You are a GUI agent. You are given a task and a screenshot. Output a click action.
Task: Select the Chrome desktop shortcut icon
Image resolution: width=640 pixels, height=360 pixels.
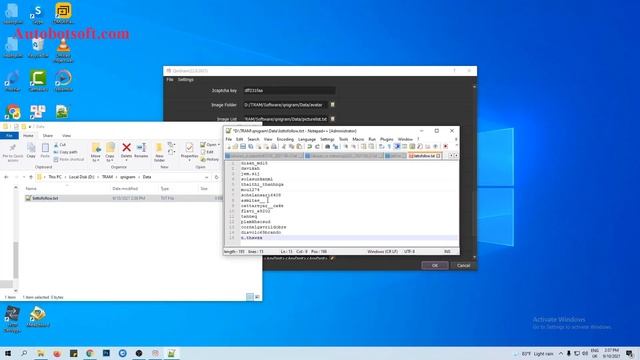coord(13,112)
